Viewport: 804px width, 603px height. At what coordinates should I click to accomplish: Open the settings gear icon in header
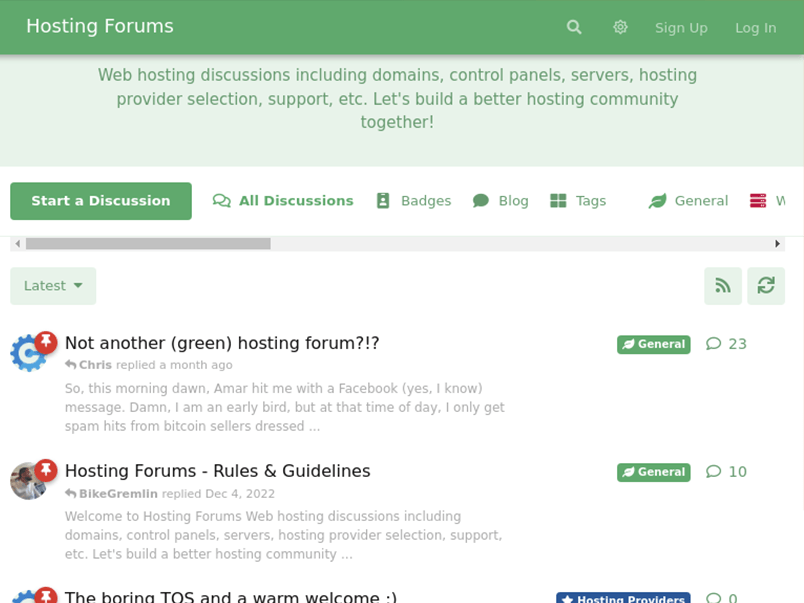click(620, 27)
